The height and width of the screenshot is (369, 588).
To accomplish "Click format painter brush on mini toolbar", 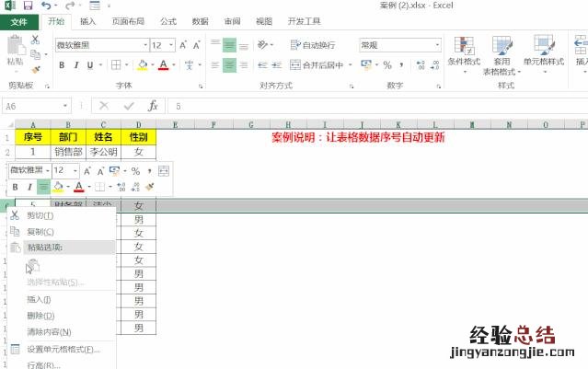I will (x=150, y=187).
